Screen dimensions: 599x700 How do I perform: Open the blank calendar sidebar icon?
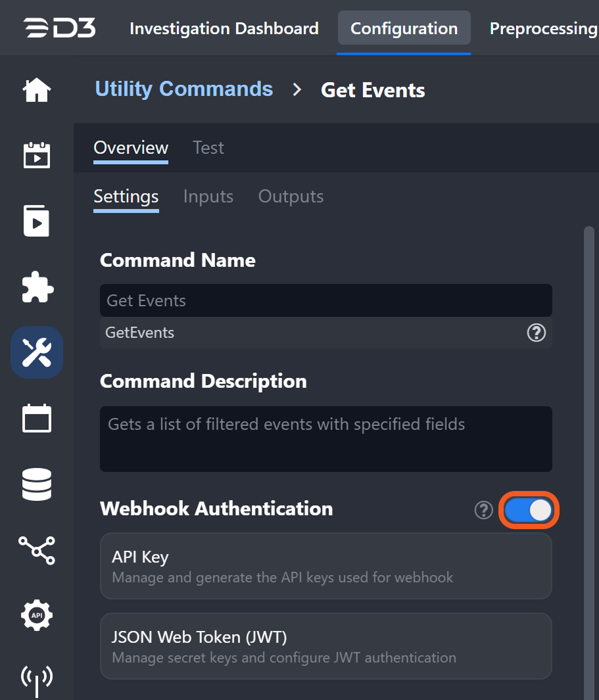tap(37, 418)
